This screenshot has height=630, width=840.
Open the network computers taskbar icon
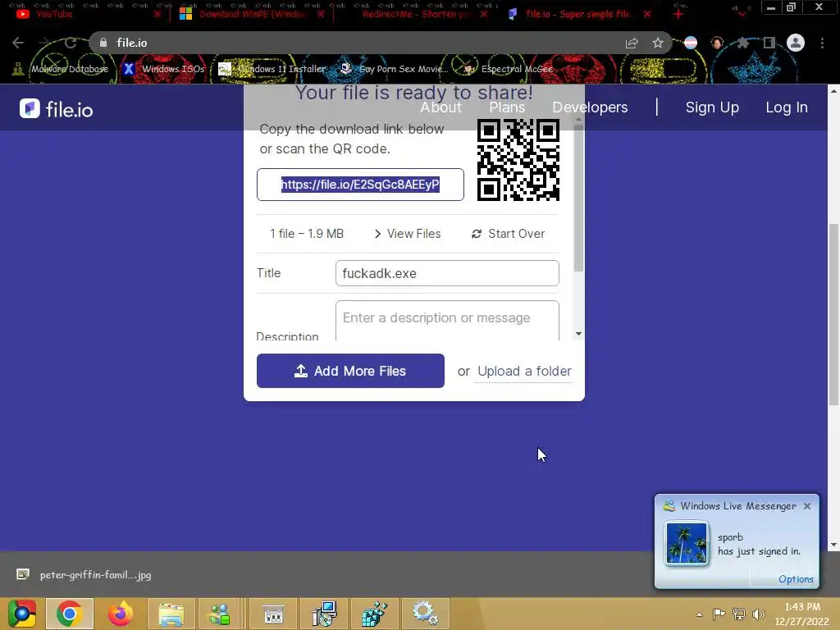(x=325, y=614)
